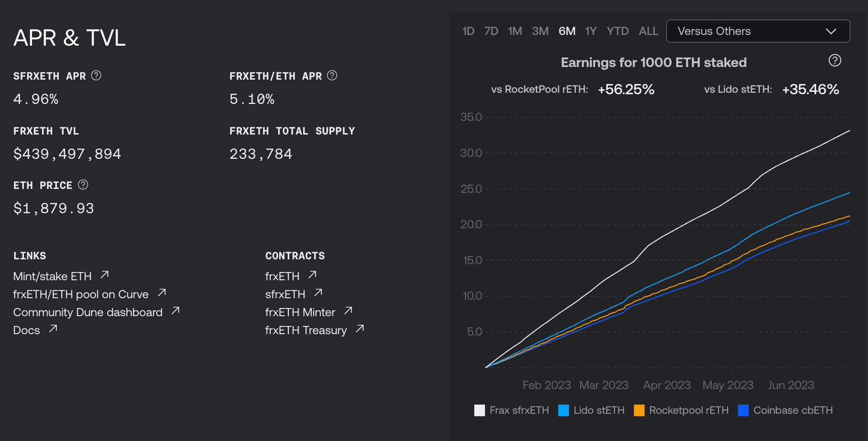Click the Jun 2023 axis label

(791, 385)
